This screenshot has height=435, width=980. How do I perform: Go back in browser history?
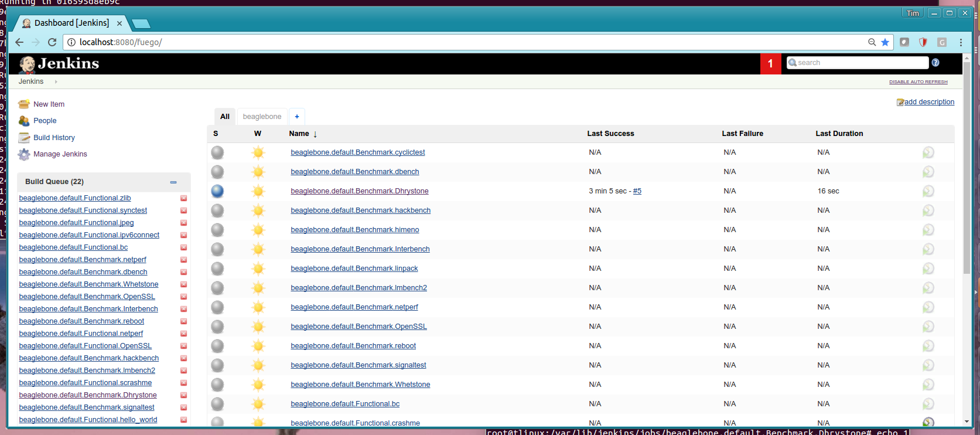(19, 42)
